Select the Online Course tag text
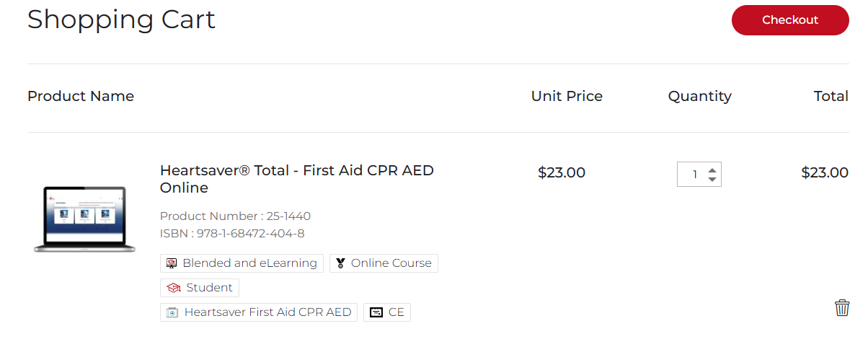 point(391,263)
